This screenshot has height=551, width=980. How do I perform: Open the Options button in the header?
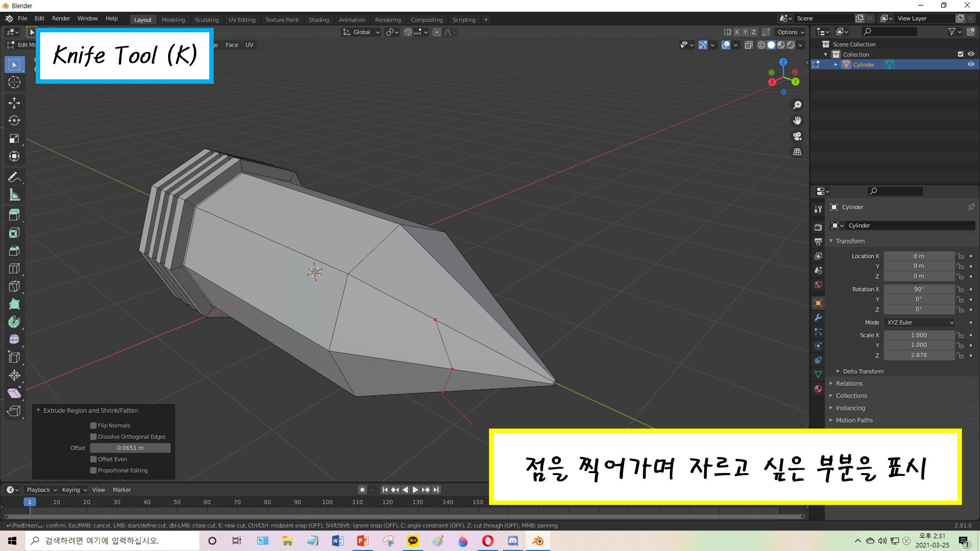(x=790, y=32)
